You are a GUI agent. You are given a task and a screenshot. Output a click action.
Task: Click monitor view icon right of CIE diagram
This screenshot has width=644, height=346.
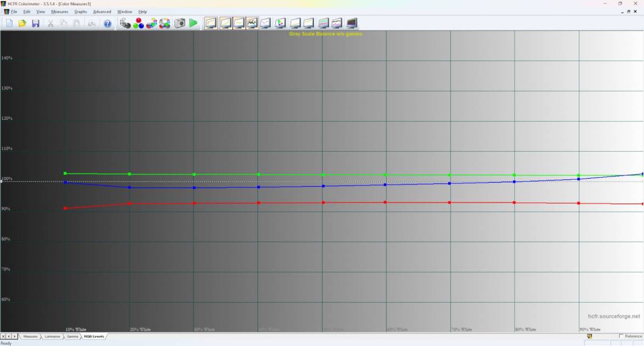295,24
